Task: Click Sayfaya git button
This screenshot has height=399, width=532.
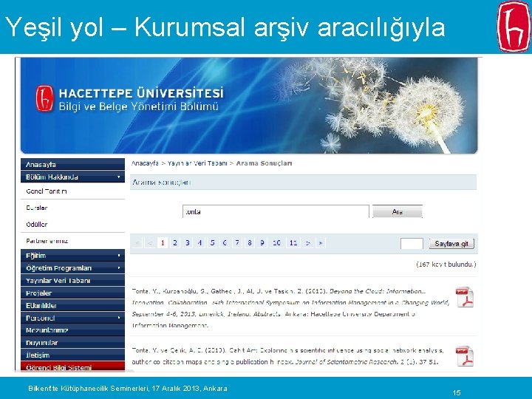Action: [x=451, y=244]
